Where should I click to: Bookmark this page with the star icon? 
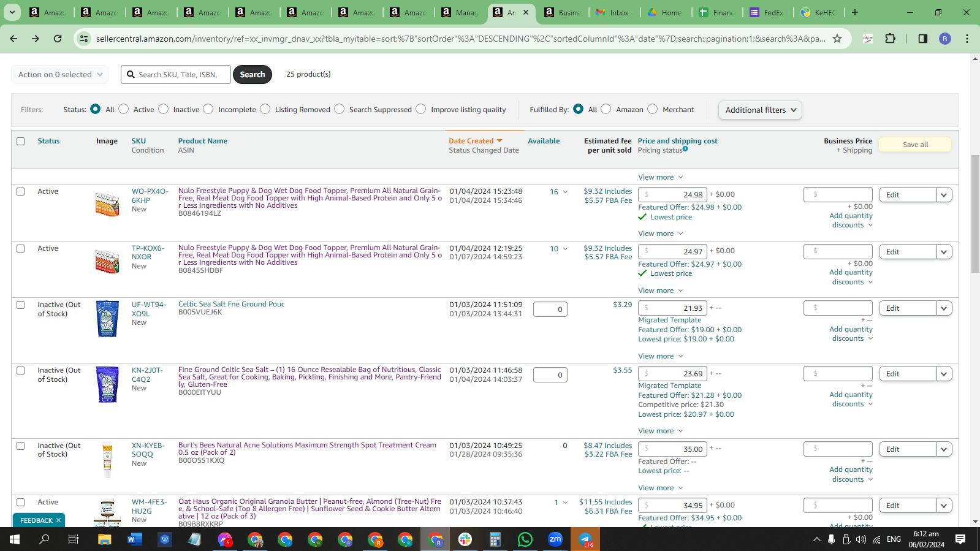pos(837,39)
